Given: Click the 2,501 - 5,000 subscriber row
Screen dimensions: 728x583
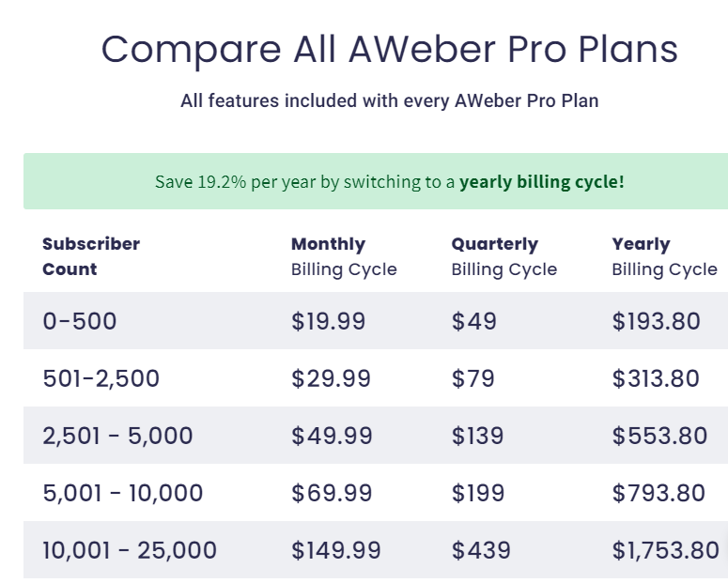Looking at the screenshot, I should coord(117,436).
